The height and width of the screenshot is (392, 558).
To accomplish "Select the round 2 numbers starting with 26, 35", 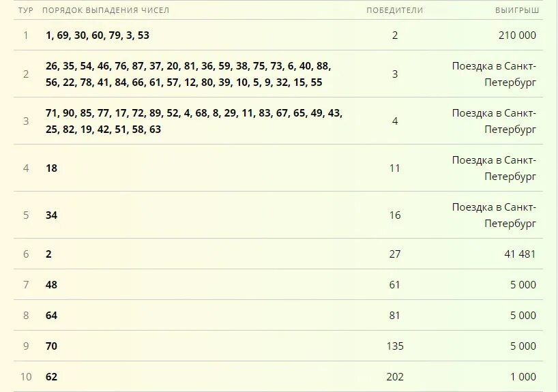I will point(188,74).
